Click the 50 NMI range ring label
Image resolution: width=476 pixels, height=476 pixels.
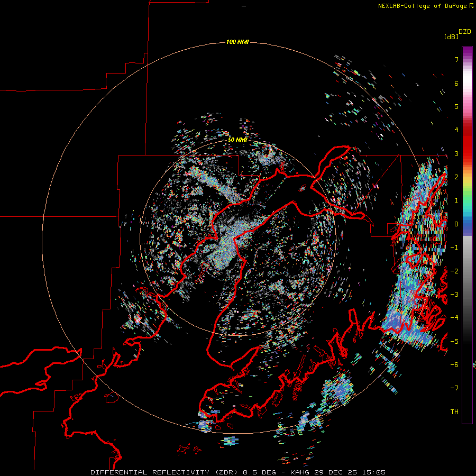(x=237, y=140)
